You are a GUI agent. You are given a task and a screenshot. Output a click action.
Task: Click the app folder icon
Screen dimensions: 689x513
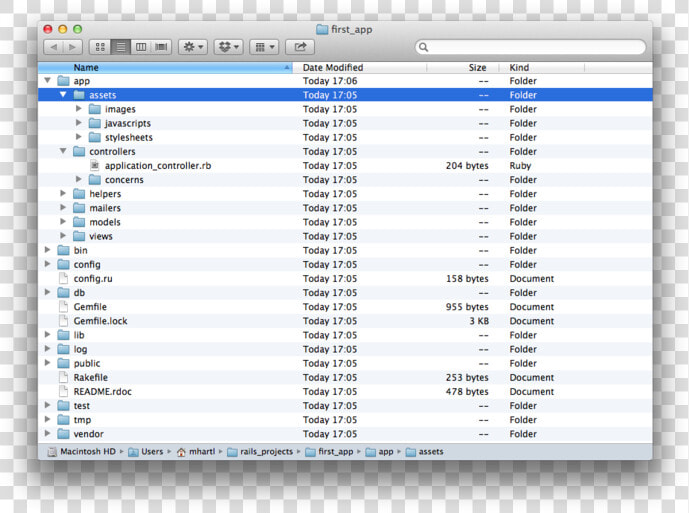64,81
